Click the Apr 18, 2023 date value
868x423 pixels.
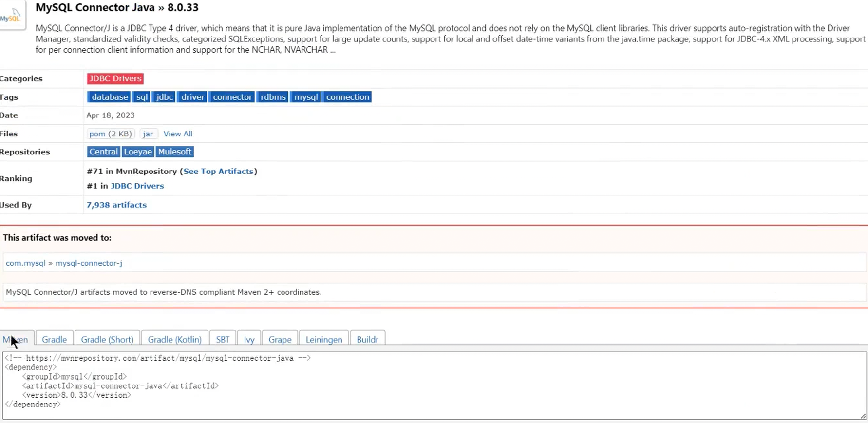111,115
